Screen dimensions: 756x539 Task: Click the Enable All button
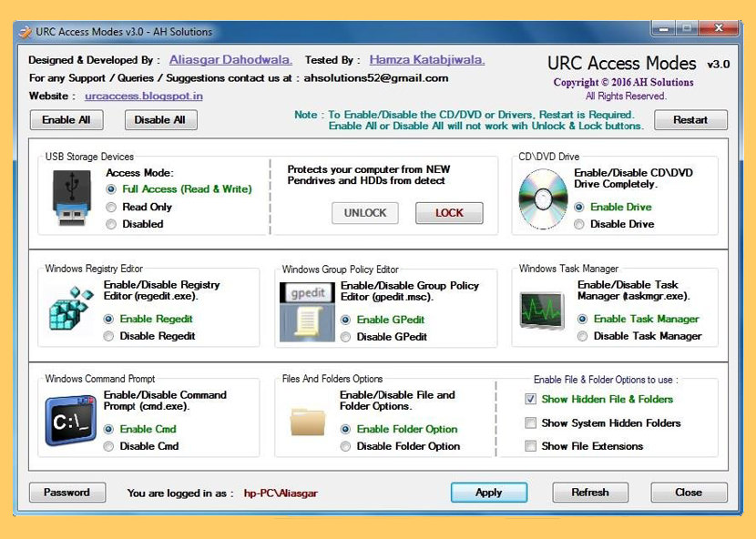[x=66, y=120]
